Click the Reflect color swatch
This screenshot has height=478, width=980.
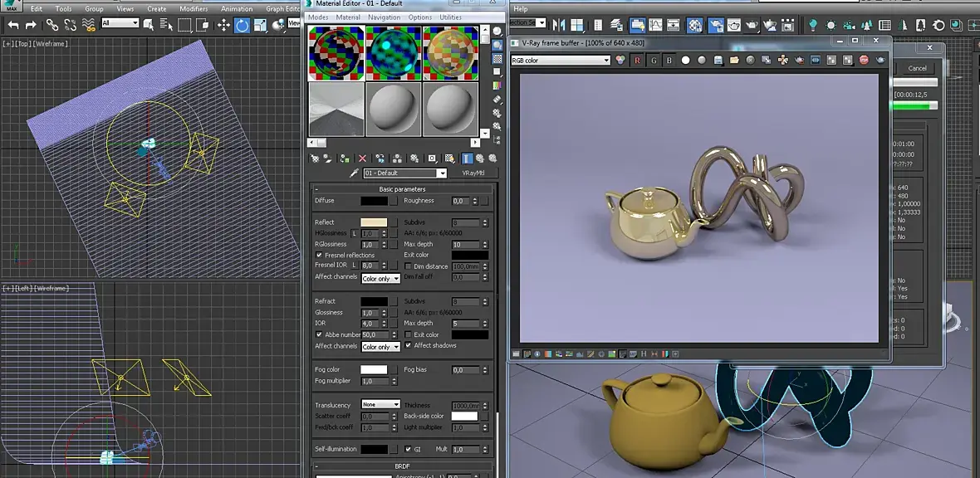click(x=374, y=222)
